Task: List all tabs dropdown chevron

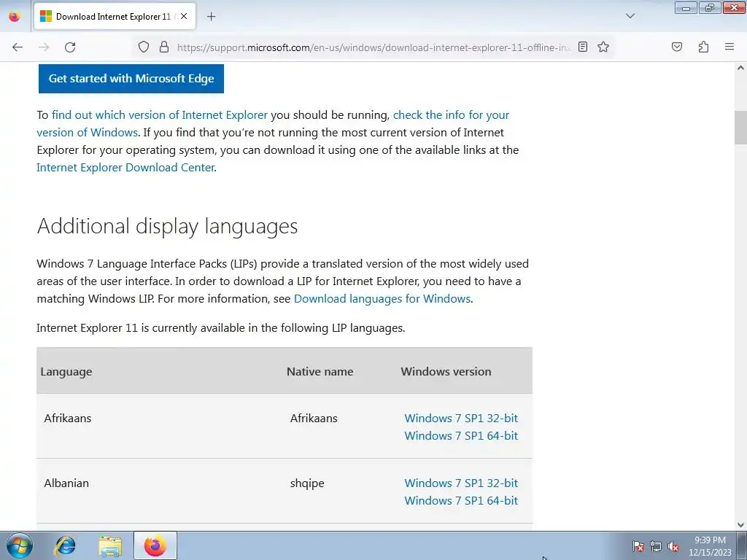Action: click(x=630, y=16)
